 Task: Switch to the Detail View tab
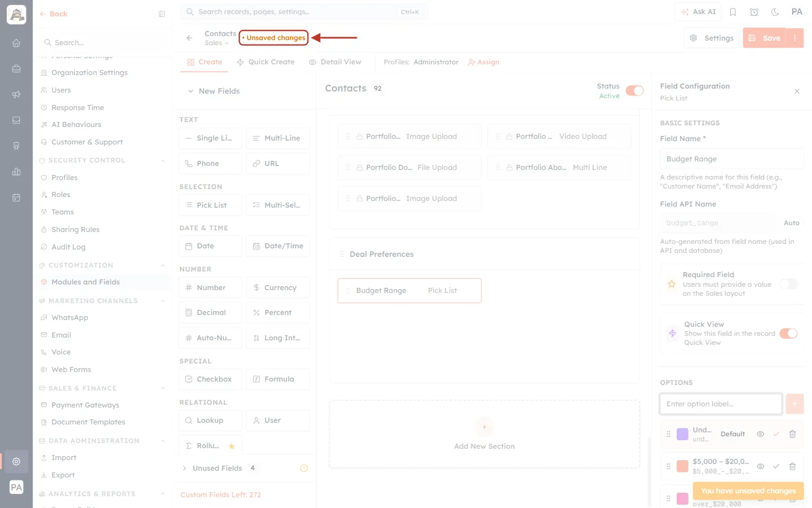tap(335, 62)
